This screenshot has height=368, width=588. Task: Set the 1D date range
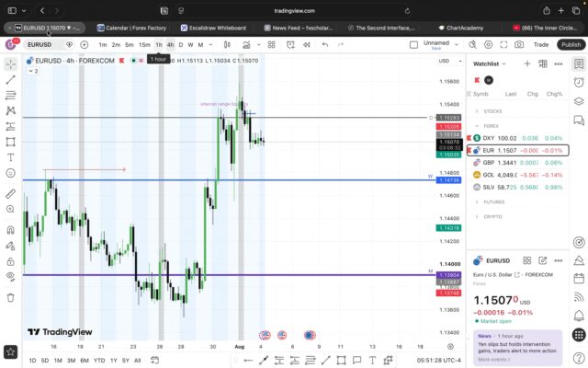(33, 361)
